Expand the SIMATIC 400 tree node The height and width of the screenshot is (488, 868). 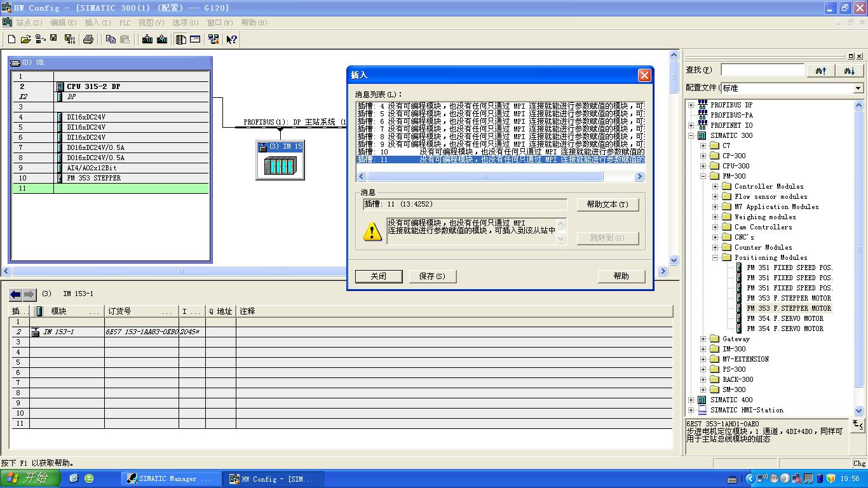pyautogui.click(x=691, y=400)
